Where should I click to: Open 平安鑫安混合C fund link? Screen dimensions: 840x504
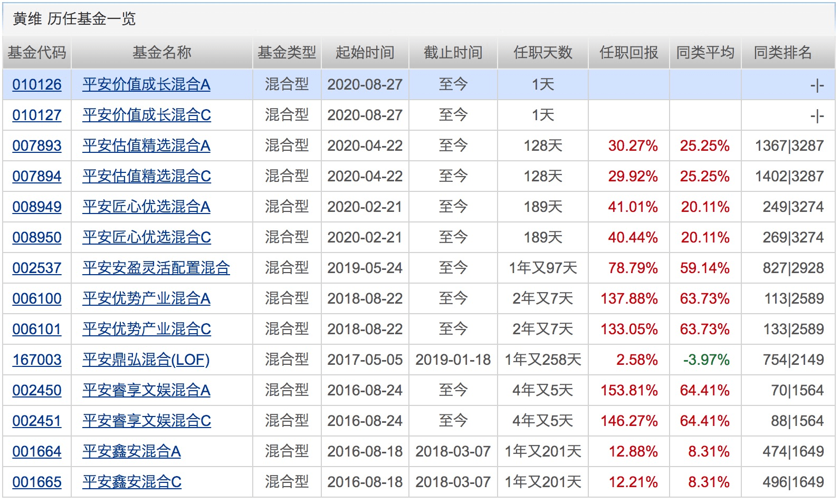tap(132, 482)
